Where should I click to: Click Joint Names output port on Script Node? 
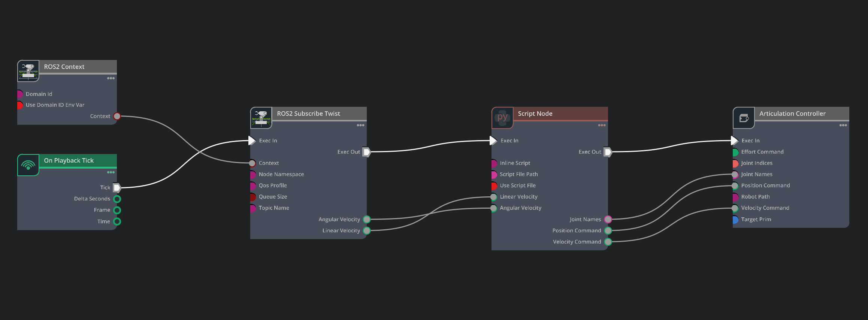tap(608, 219)
